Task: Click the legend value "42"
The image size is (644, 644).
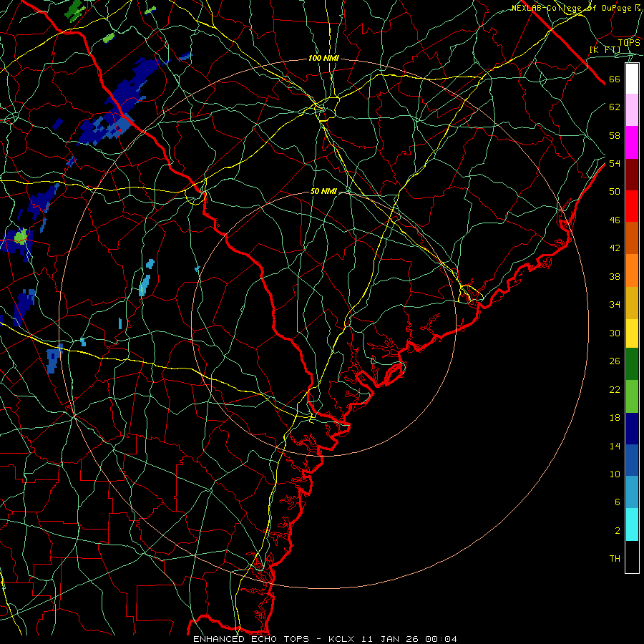Action: click(x=615, y=248)
